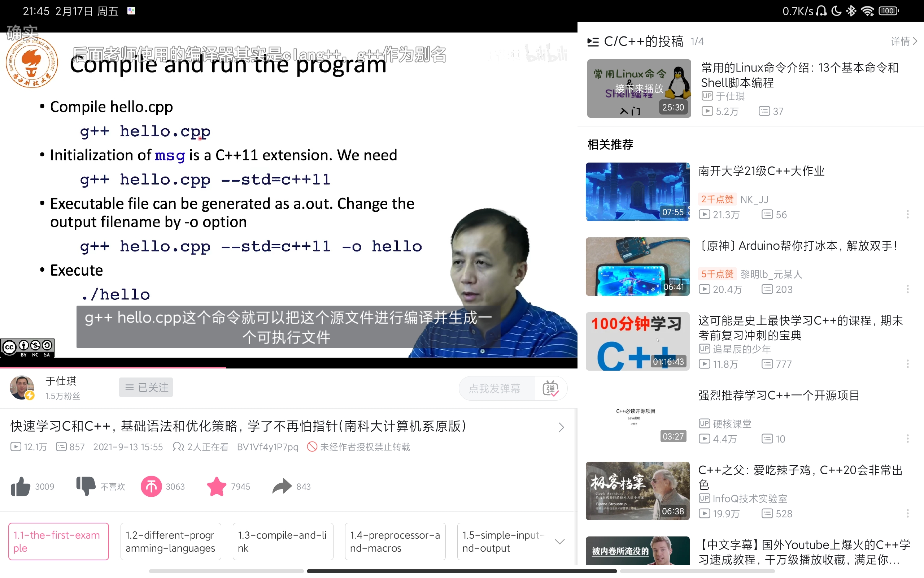This screenshot has width=924, height=578.
Task: Select the 1.3-compile-and-link episode
Action: (x=283, y=541)
